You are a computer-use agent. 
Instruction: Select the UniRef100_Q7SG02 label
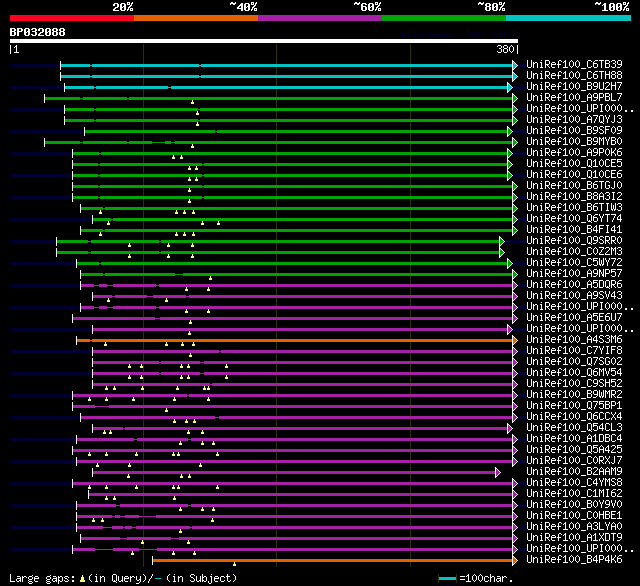tap(574, 362)
